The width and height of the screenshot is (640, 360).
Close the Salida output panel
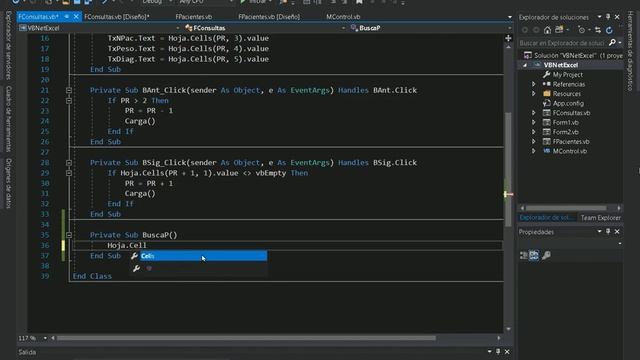(507, 351)
